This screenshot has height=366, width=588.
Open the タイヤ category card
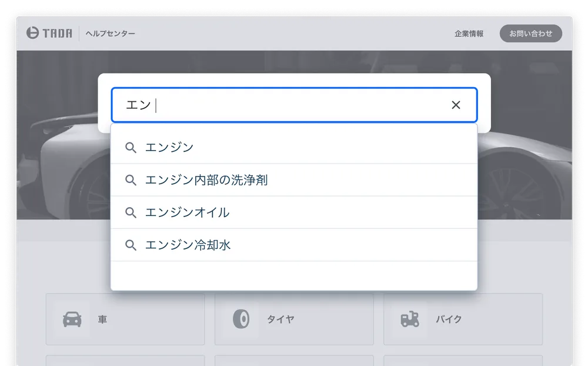[x=294, y=319]
